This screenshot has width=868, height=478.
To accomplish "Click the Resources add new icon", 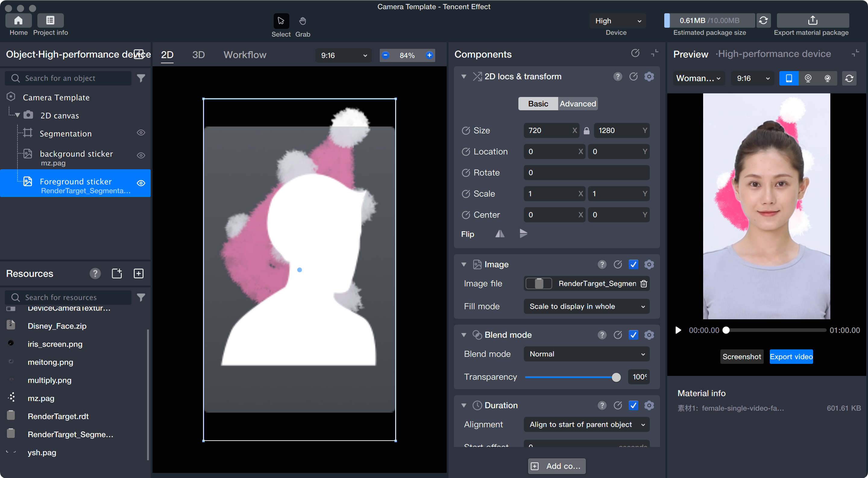I will point(139,273).
